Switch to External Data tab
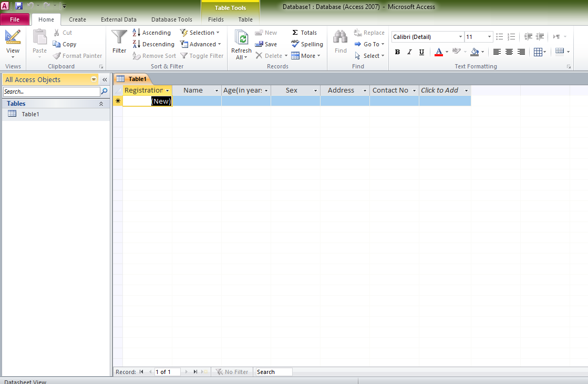This screenshot has width=588, height=384. [x=119, y=19]
